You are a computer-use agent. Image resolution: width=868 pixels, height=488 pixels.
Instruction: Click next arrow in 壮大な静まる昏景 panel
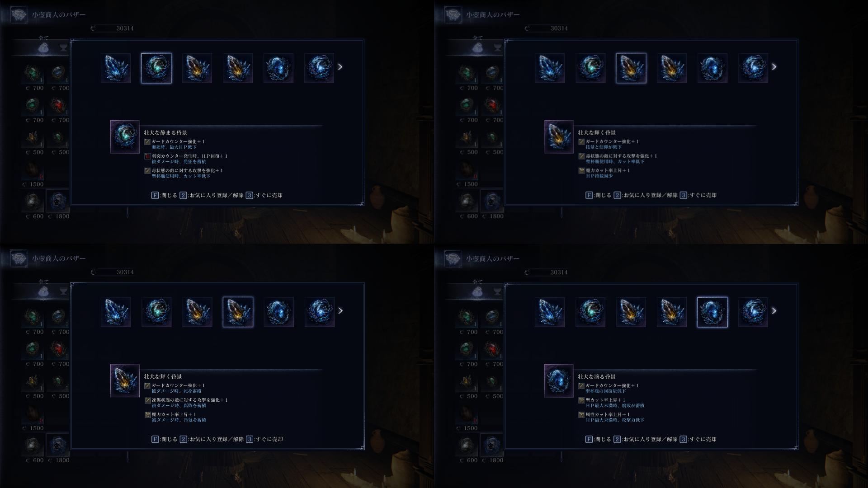tap(340, 67)
